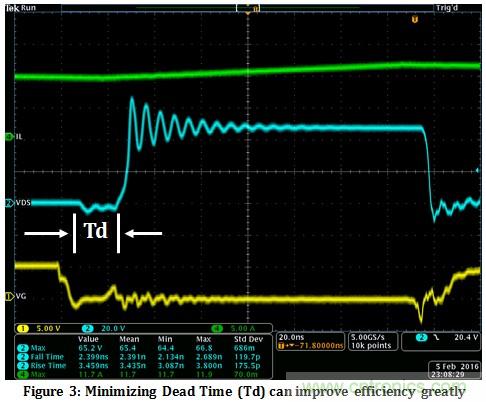The image size is (486, 402).
Task: Click the Td dead time annotation label
Action: pos(96,230)
